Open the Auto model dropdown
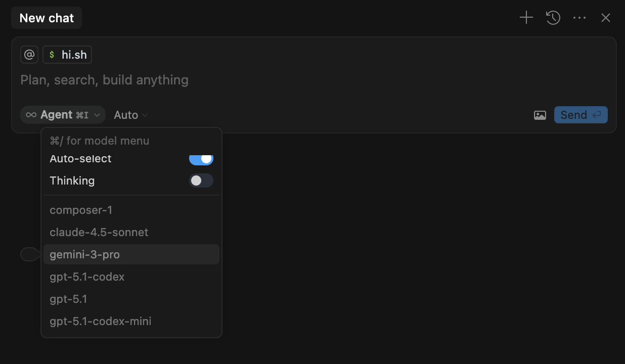The image size is (625, 364). point(131,115)
